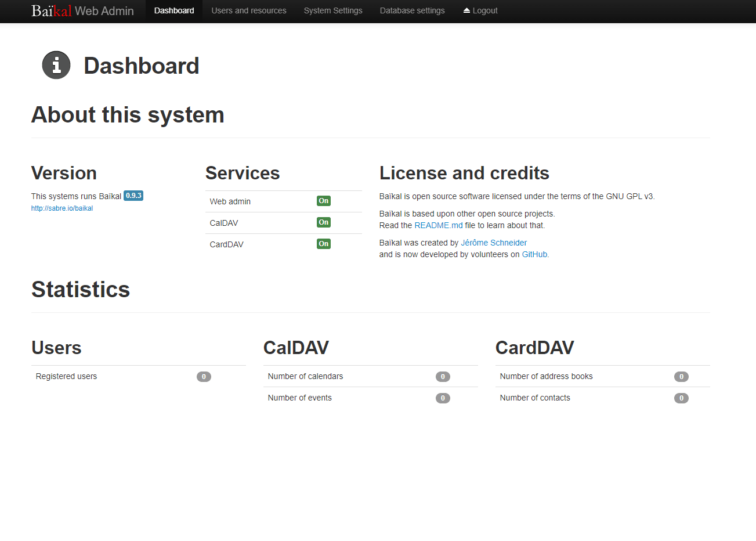The image size is (756, 541).
Task: Open Database settings page
Action: click(413, 10)
